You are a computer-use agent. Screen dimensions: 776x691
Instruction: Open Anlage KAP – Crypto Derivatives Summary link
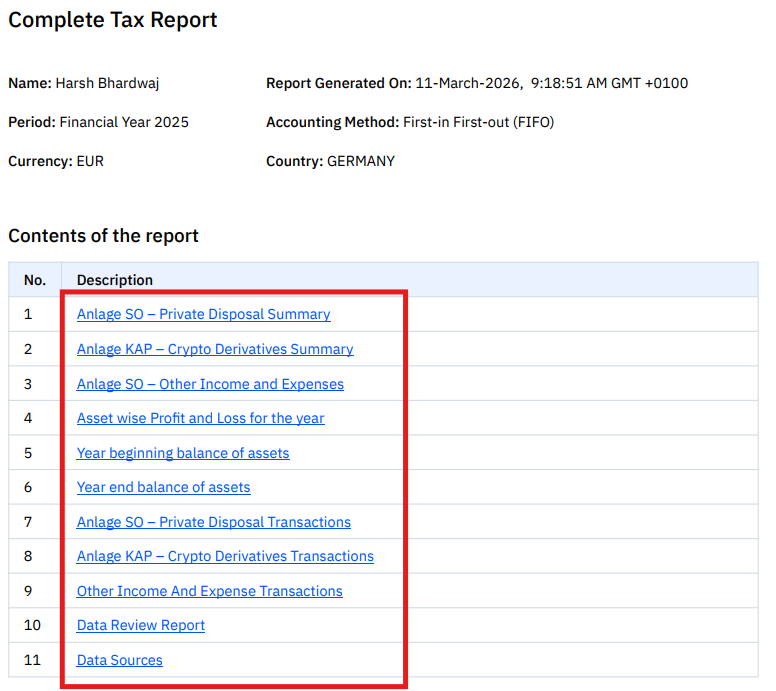pyautogui.click(x=215, y=349)
